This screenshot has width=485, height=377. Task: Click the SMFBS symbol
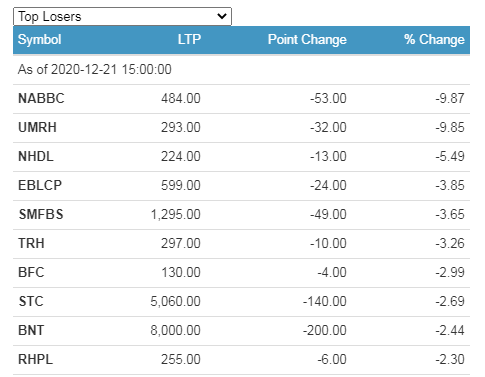[x=41, y=214]
